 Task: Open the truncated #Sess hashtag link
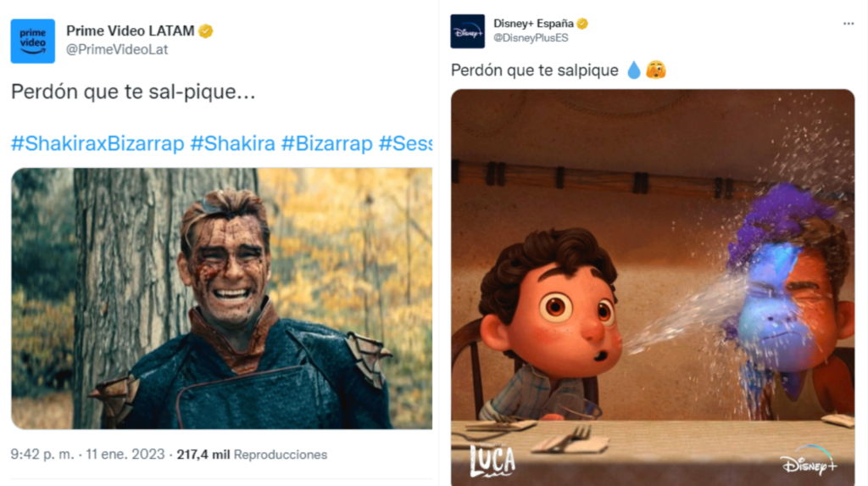405,143
